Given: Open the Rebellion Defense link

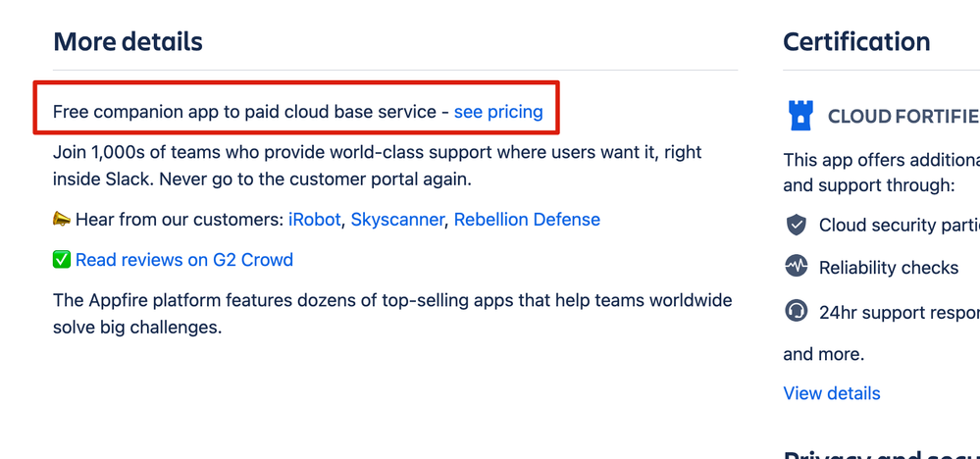Looking at the screenshot, I should pyautogui.click(x=527, y=219).
